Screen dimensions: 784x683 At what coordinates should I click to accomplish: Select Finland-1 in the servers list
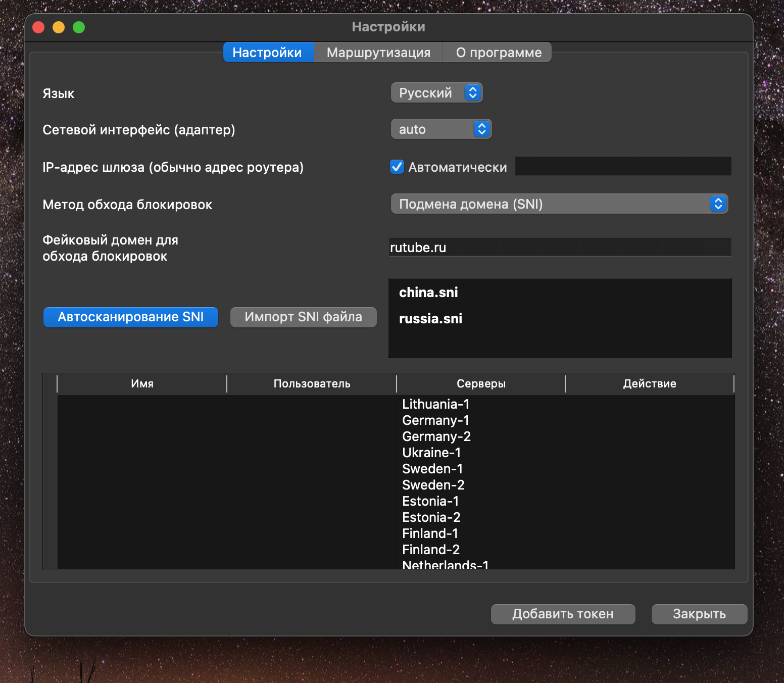(430, 533)
